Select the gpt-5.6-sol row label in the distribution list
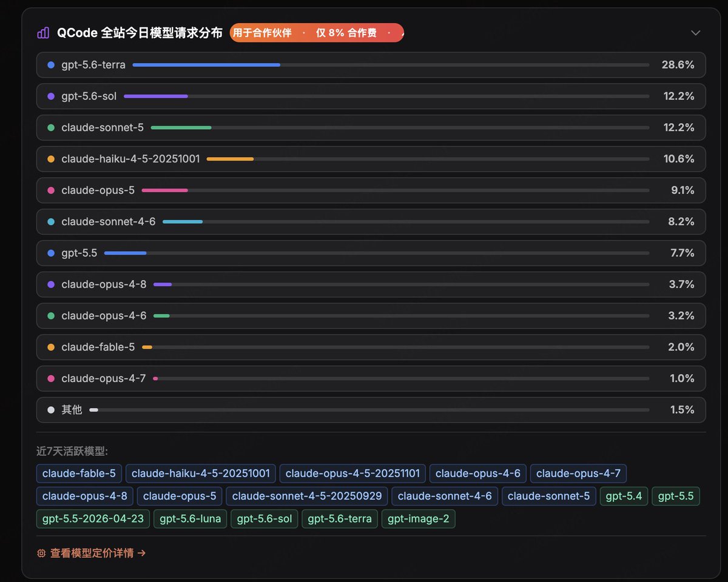The image size is (728, 582). click(x=89, y=96)
